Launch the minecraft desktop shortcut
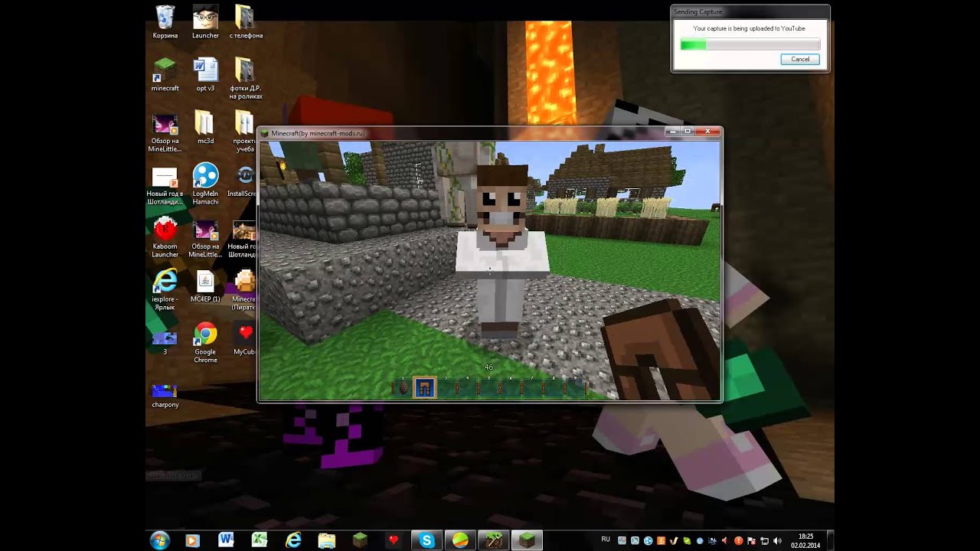980x551 pixels. (165, 74)
